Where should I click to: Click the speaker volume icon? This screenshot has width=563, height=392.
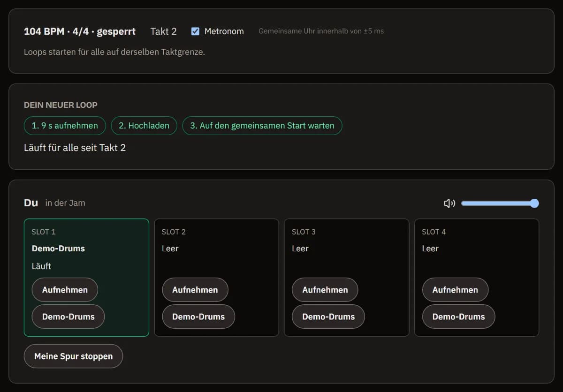point(449,203)
